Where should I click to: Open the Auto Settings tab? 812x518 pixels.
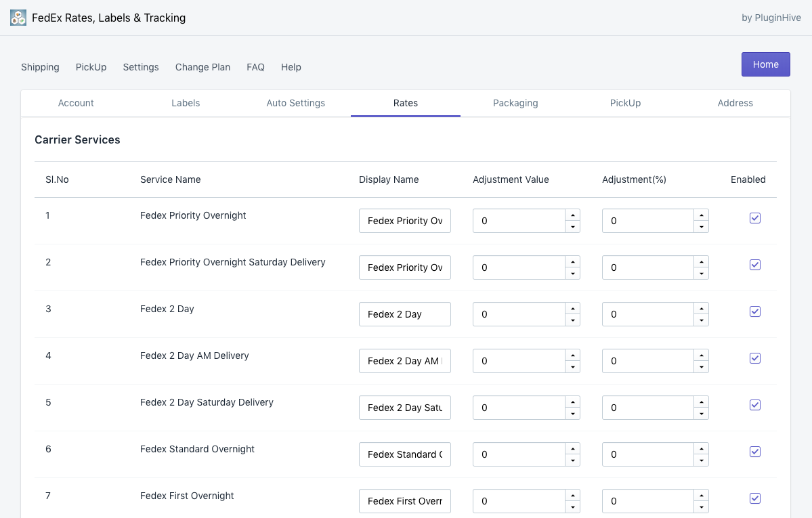(x=296, y=103)
